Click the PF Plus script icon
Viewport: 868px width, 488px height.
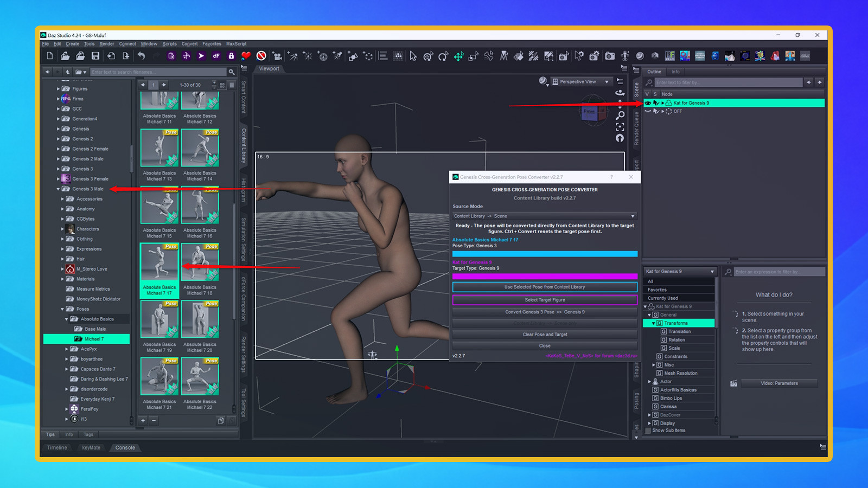[670, 56]
